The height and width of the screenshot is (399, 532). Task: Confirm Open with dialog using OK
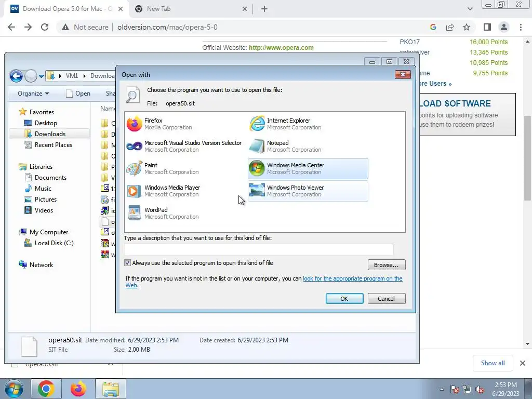click(x=344, y=299)
